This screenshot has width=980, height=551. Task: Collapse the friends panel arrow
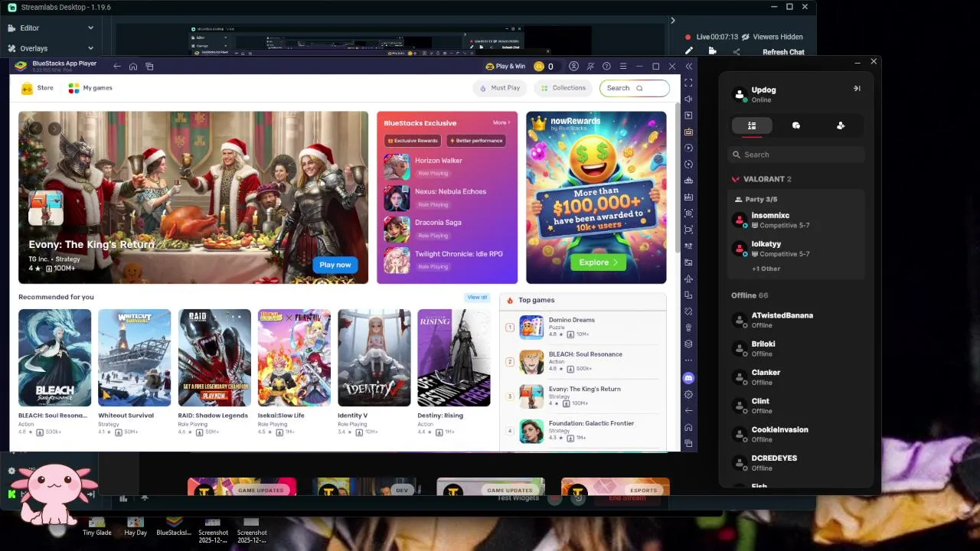pos(857,89)
